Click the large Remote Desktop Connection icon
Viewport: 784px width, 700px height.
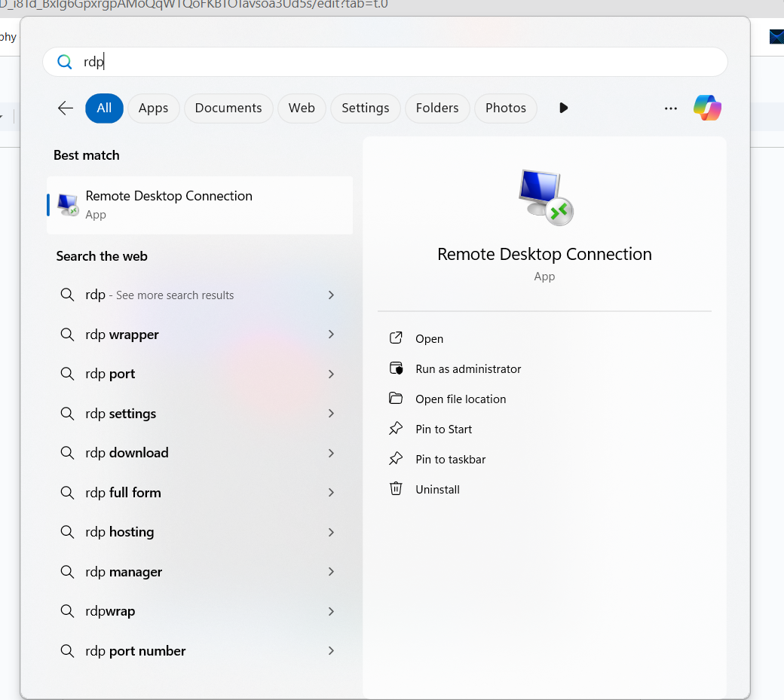click(x=546, y=197)
